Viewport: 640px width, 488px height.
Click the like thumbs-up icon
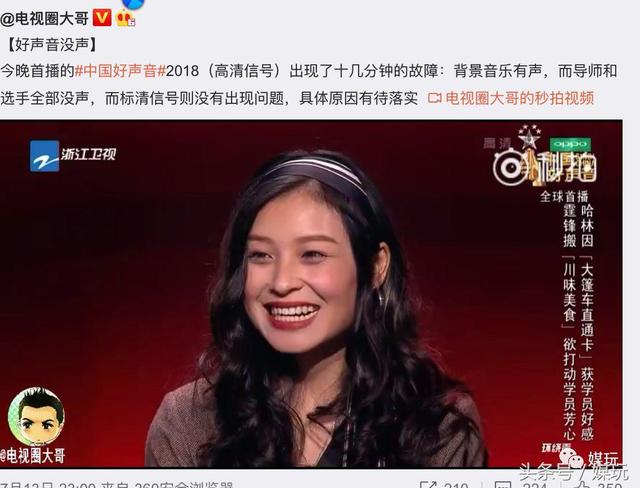pyautogui.click(x=580, y=485)
